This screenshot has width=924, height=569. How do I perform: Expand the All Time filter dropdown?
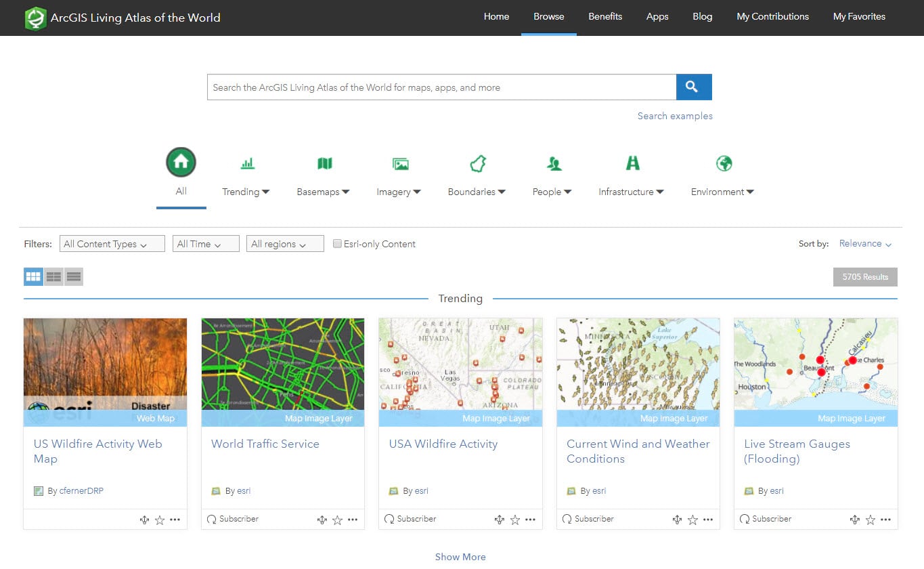[x=205, y=243]
